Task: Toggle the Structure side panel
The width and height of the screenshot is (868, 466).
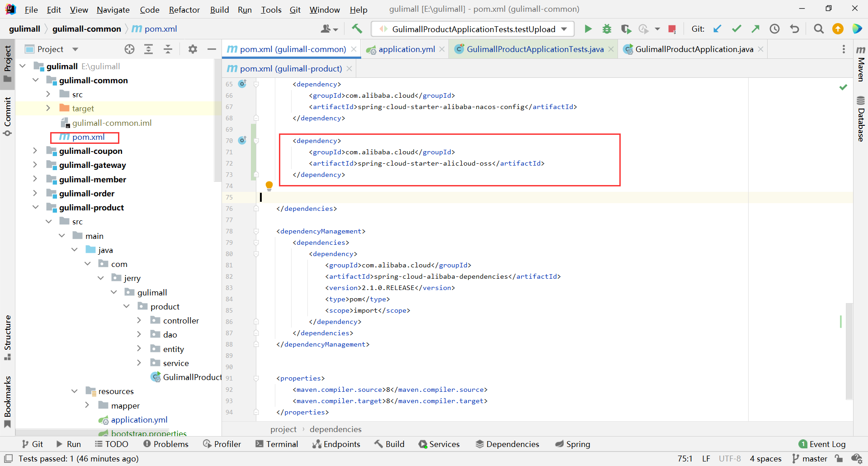Action: click(x=8, y=337)
